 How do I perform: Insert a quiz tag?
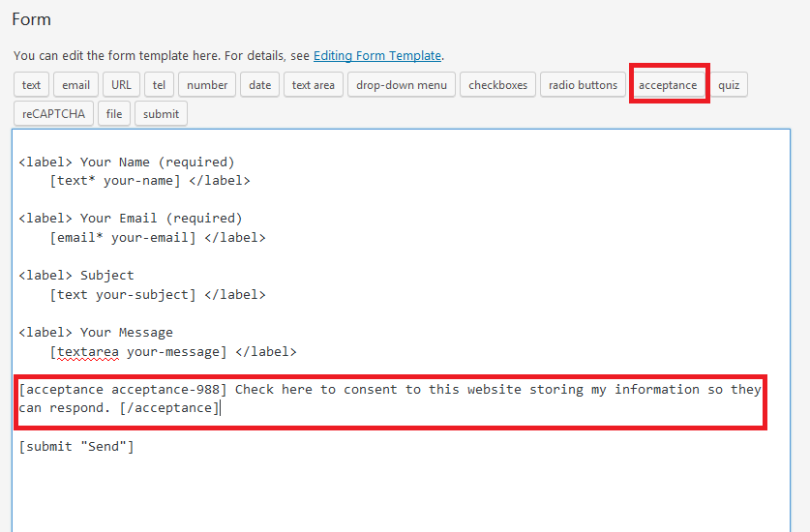click(729, 85)
